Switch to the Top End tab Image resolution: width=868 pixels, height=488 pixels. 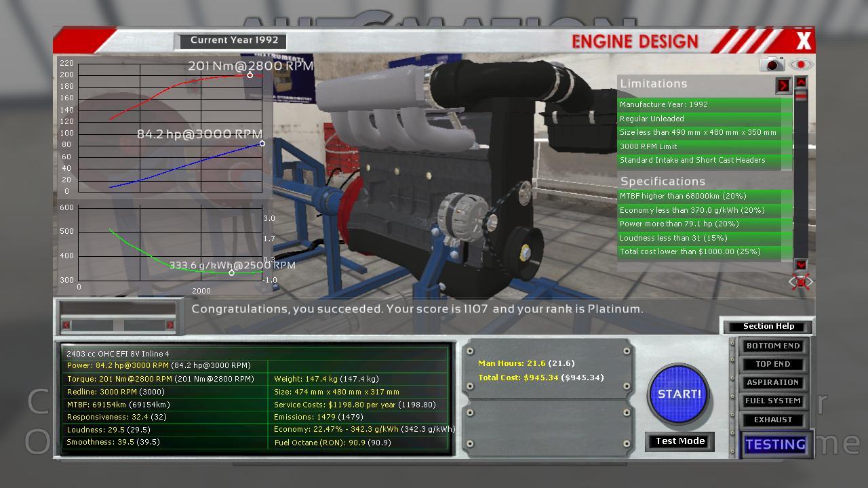[773, 364]
